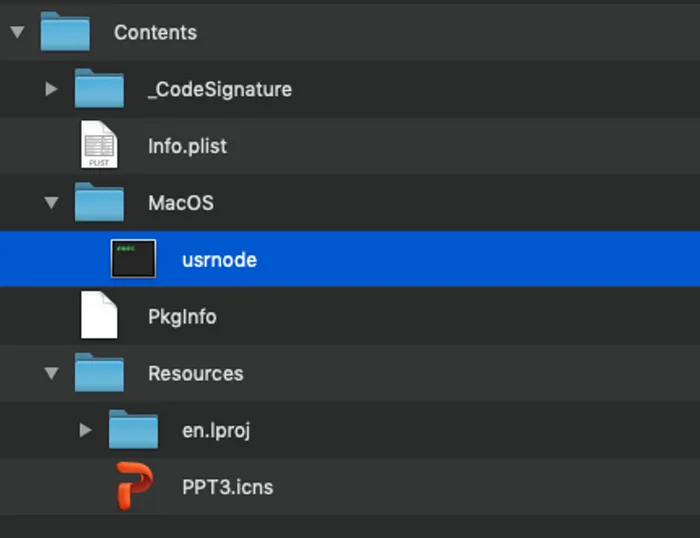
Task: Click the PkgInfo blank document icon
Action: pos(99,317)
